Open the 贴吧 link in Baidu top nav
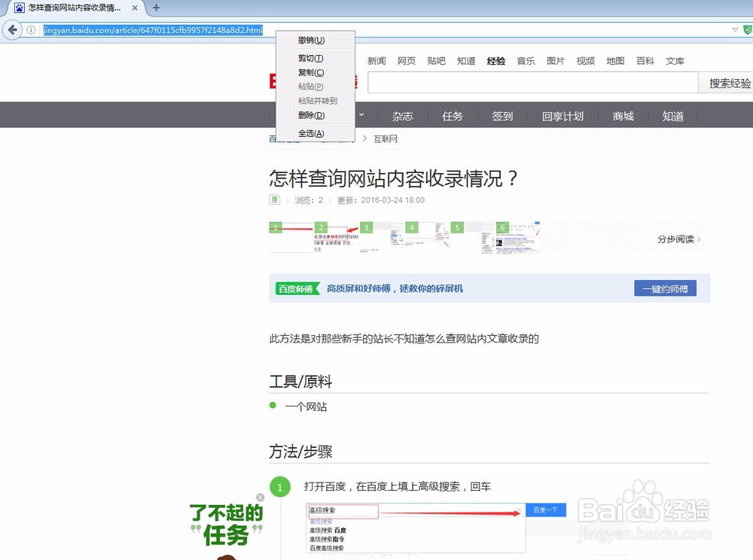 (x=436, y=61)
